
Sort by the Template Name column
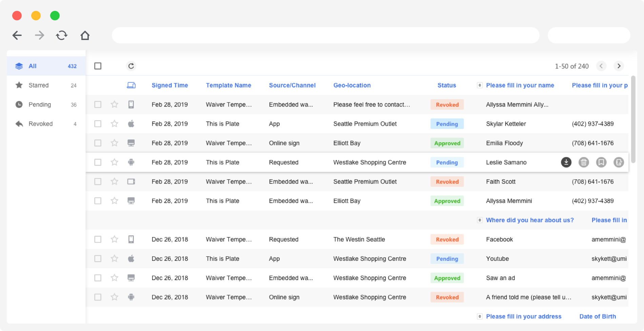tap(228, 85)
